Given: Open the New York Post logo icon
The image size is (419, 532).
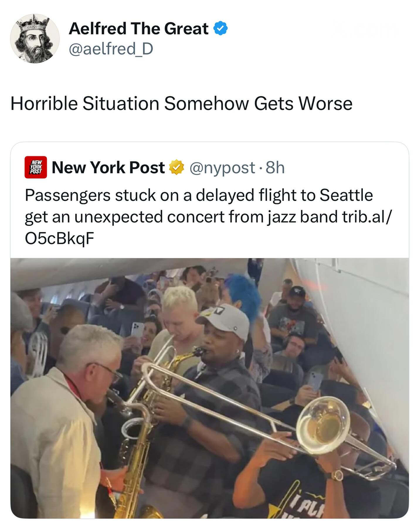Looking at the screenshot, I should (35, 167).
